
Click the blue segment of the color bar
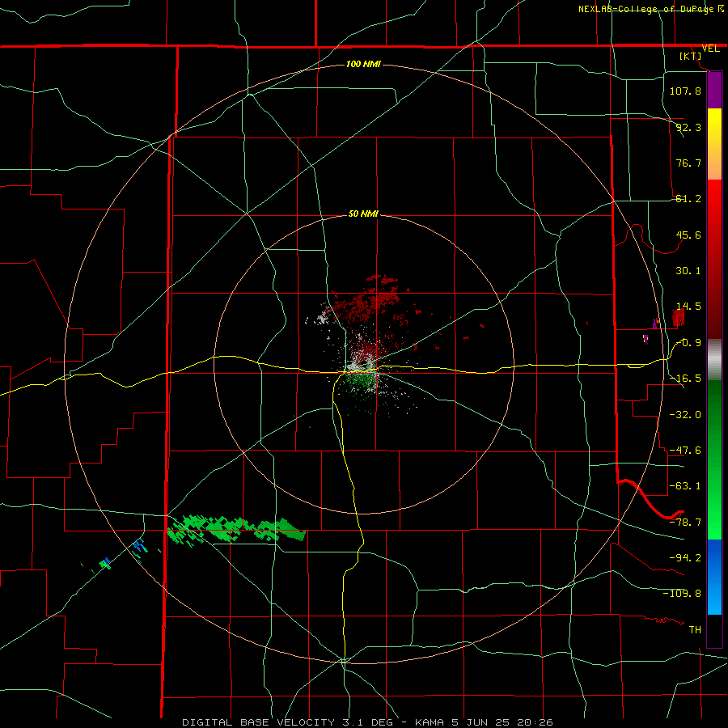point(714,577)
